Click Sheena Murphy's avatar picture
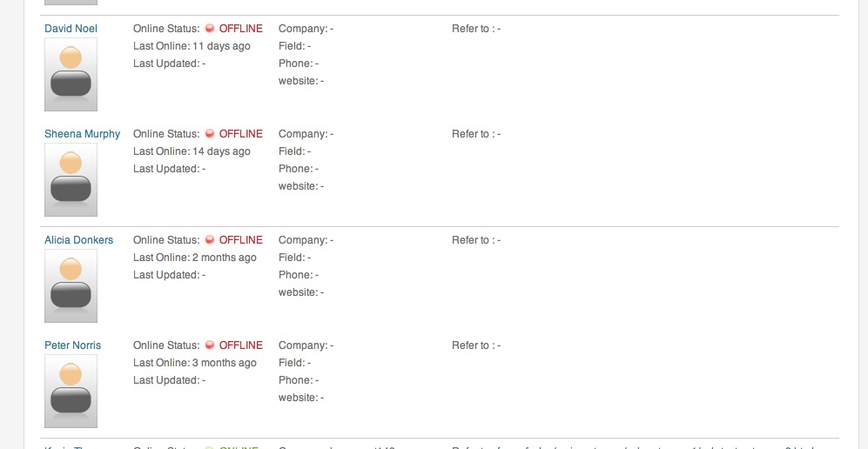Viewport: 868px width, 449px height. point(71,180)
